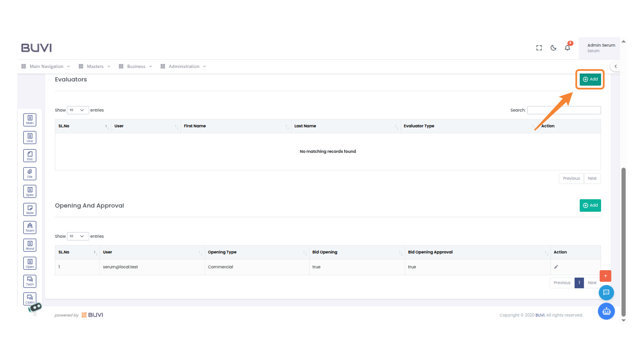Screen dimensions: 644x362
Task: Expand Evaluators show entries dropdown
Action: point(77,110)
